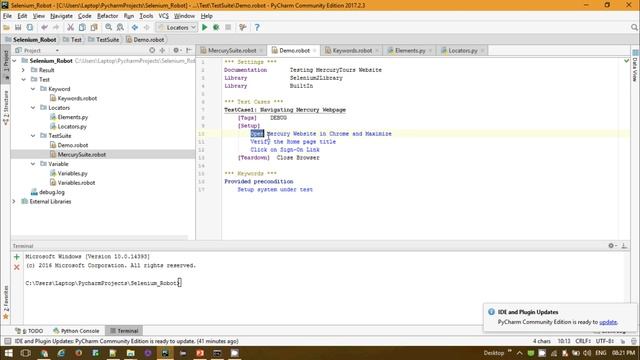The width and height of the screenshot is (640, 360).
Task: Expand External Libraries node
Action: tap(15, 202)
